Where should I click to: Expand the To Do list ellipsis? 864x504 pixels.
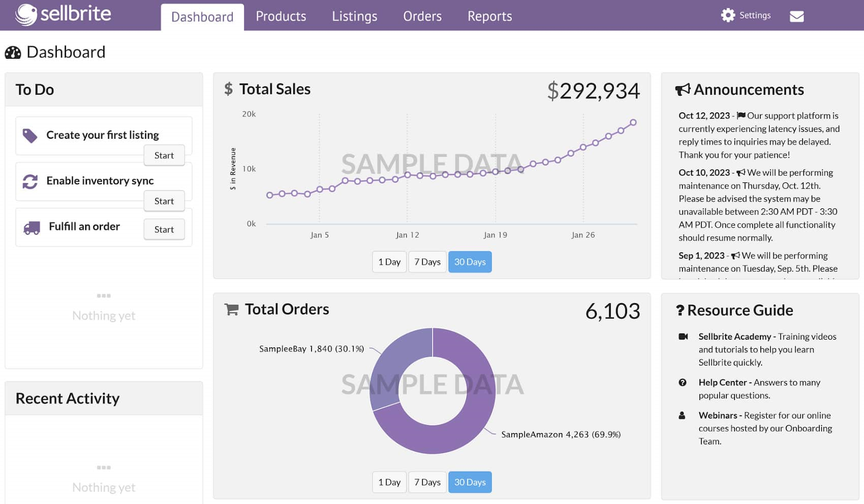coord(103,295)
